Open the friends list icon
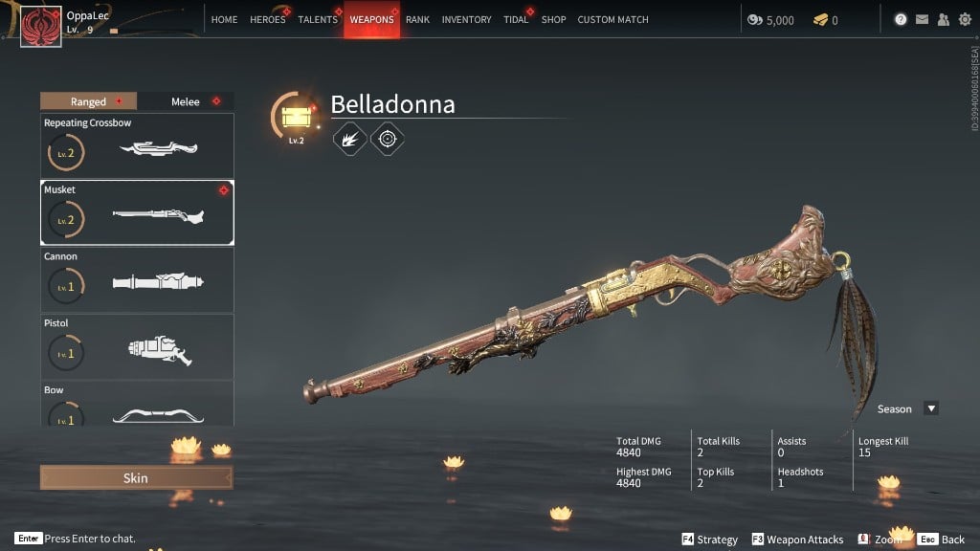 [943, 19]
